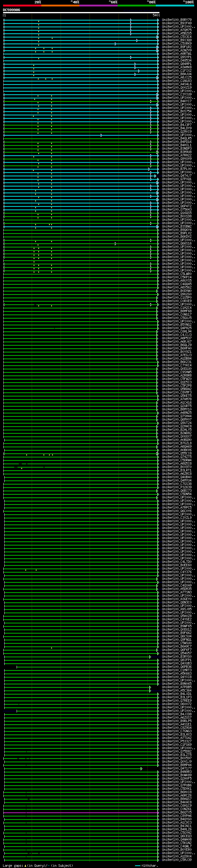The width and height of the screenshot is (197, 868).
Task: Select the UniRef100_C5XRK9 label
Action: click(177, 43)
